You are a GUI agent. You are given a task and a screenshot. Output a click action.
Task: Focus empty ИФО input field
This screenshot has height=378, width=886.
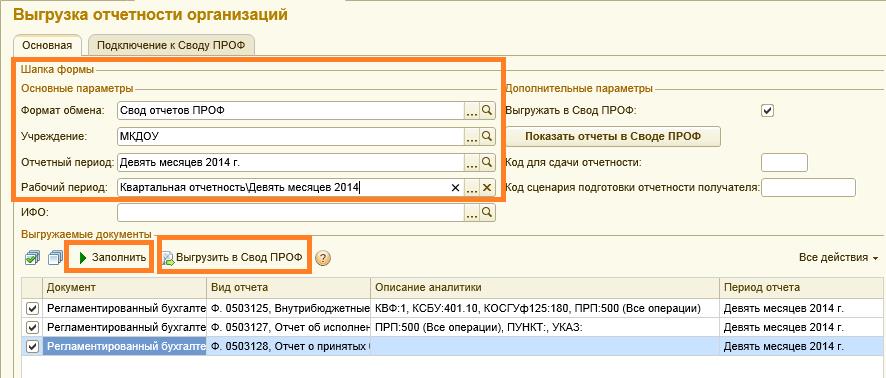click(291, 212)
